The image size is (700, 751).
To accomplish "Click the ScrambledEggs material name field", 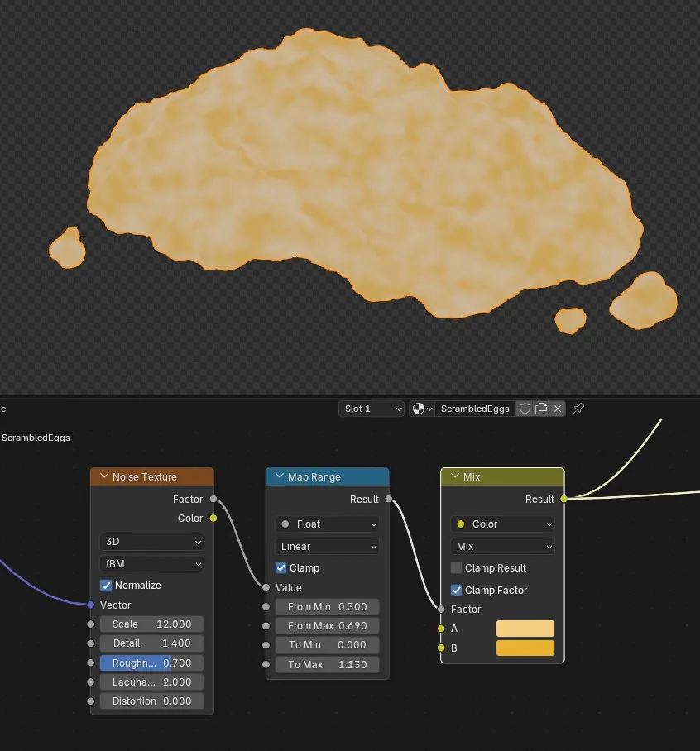I will (x=475, y=409).
